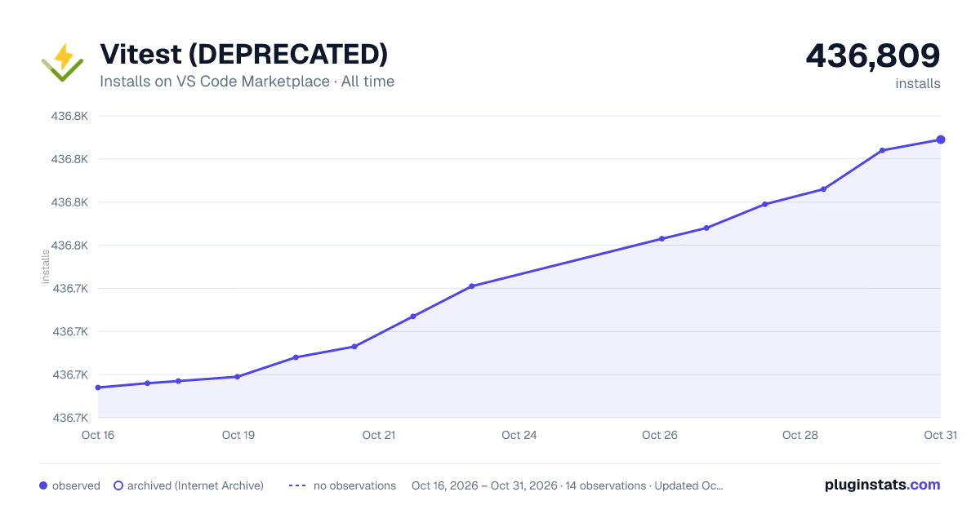The width and height of the screenshot is (980, 514).
Task: Click the 'archived (Internet Archive)' legend label
Action: 195,485
